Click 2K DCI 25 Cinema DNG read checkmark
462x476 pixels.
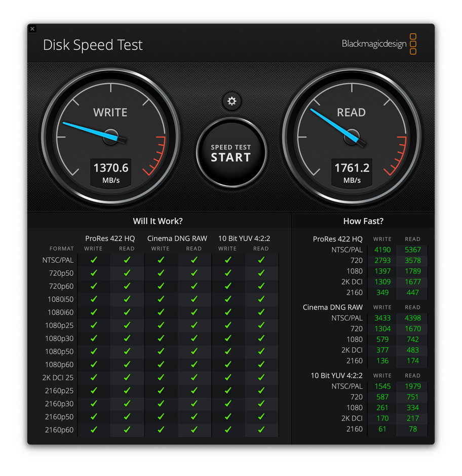(194, 378)
